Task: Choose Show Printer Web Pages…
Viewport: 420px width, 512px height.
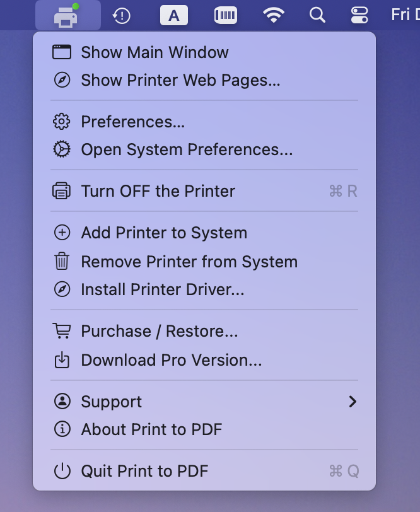Action: tap(204, 80)
